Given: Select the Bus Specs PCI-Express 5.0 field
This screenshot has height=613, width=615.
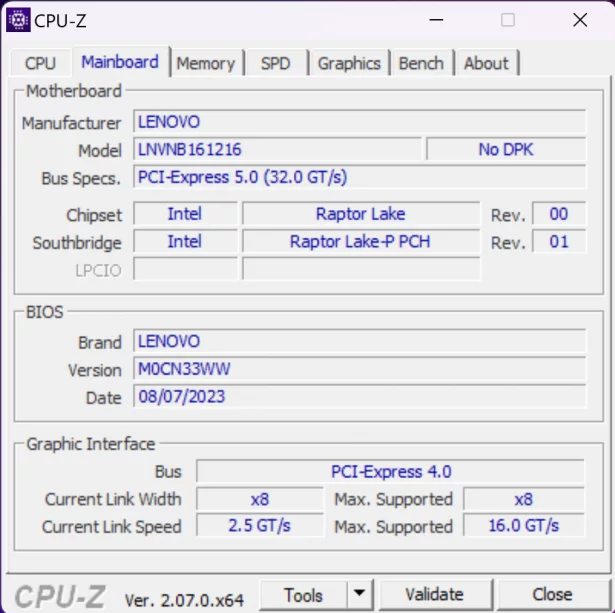Looking at the screenshot, I should point(360,177).
